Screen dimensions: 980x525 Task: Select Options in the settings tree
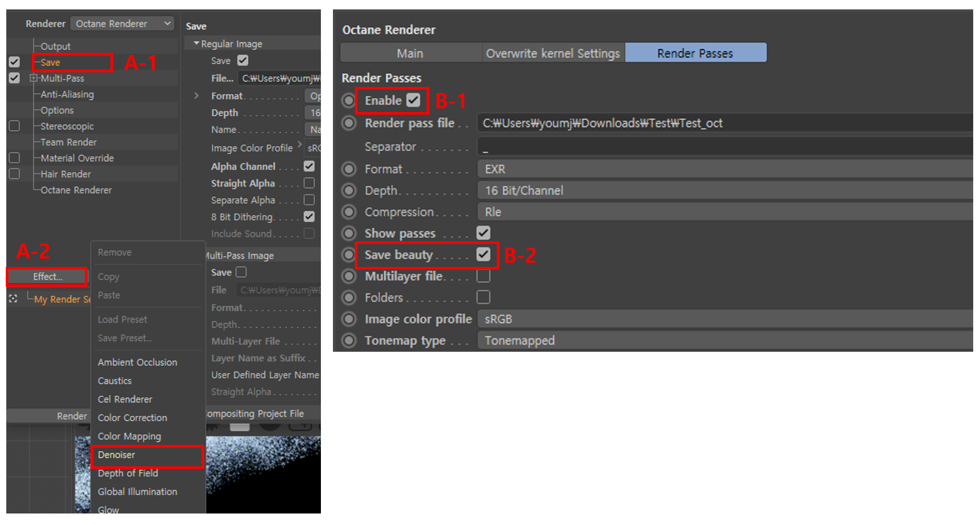(57, 110)
